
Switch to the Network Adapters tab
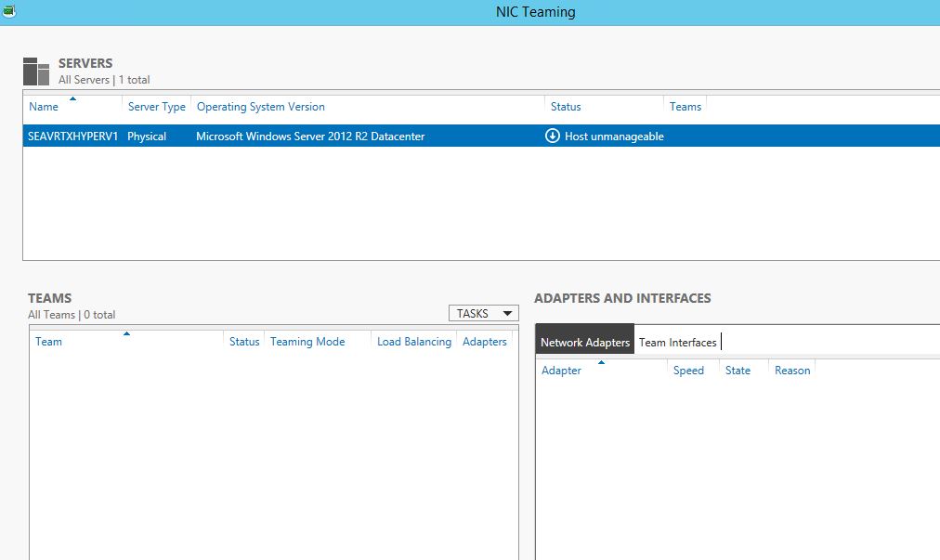[x=584, y=343]
